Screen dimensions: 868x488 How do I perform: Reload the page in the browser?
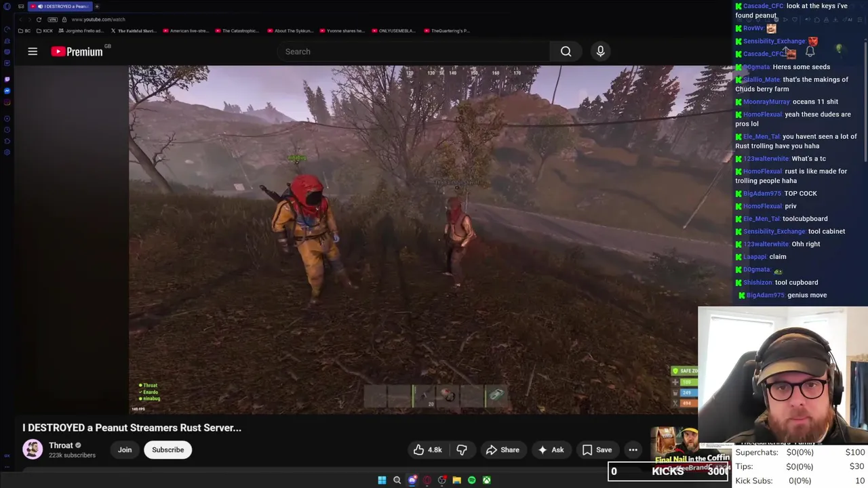pos(39,19)
